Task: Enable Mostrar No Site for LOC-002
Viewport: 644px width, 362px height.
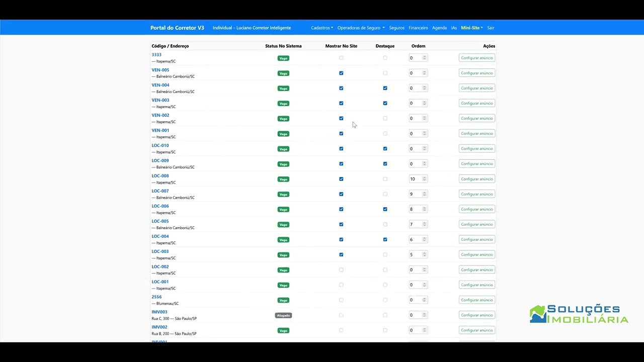Action: coord(341,269)
